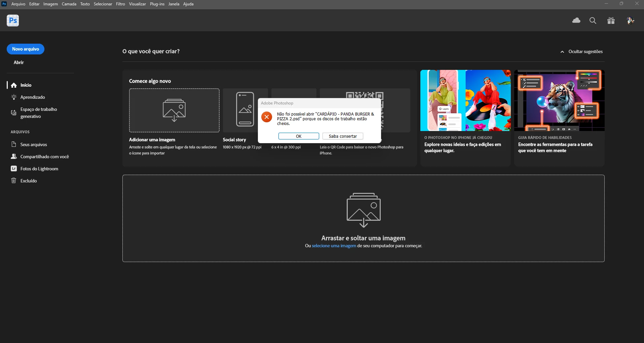This screenshot has width=644, height=343.
Task: Open the Camada menu
Action: 69,4
